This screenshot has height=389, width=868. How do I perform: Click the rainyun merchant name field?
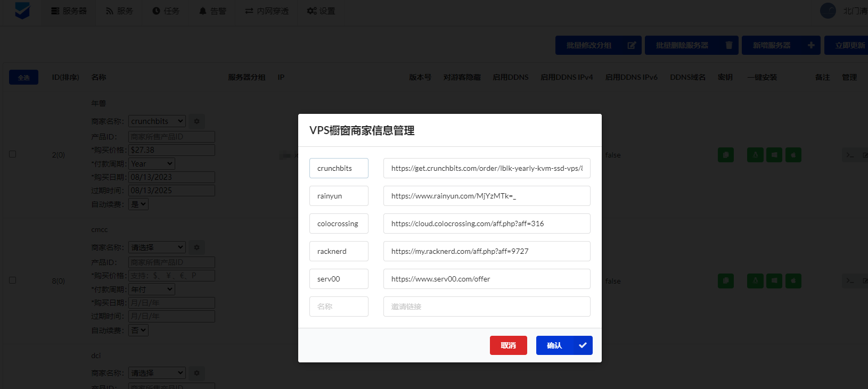click(339, 196)
